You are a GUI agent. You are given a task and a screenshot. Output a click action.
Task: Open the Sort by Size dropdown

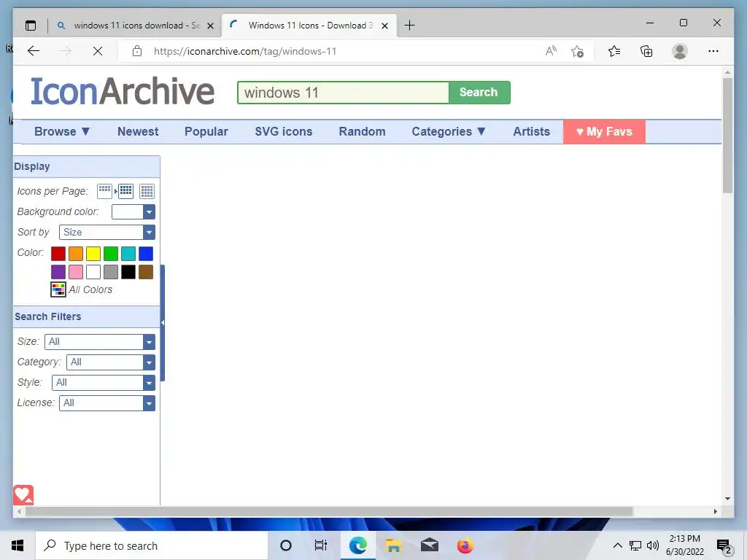click(107, 232)
